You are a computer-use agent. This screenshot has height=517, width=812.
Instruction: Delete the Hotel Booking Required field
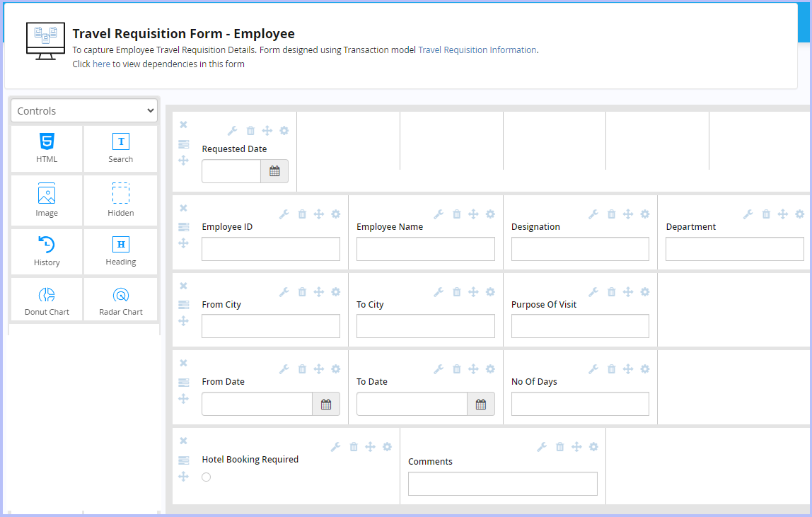(354, 446)
